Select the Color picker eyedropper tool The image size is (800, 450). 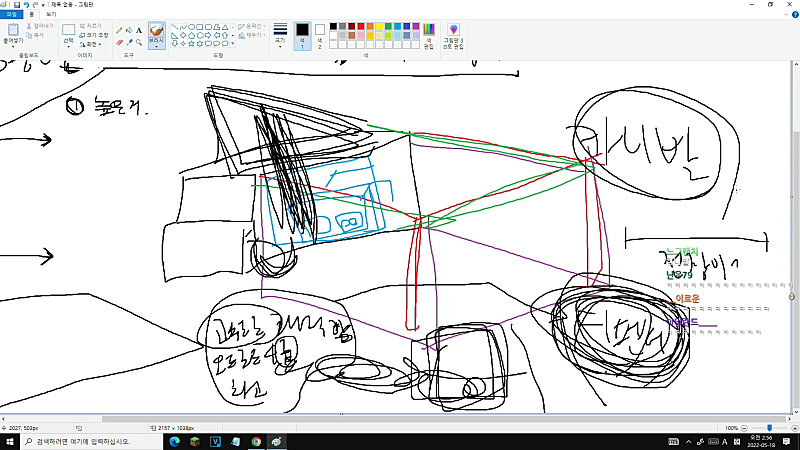pyautogui.click(x=129, y=42)
